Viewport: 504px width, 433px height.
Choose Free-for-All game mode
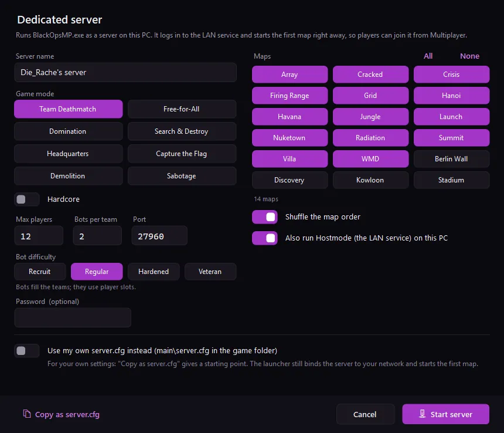[x=182, y=109]
